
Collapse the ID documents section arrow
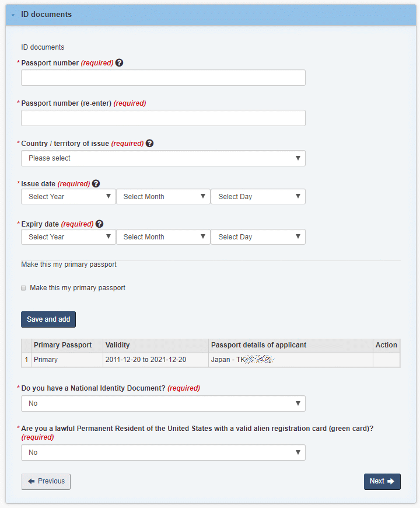click(13, 15)
